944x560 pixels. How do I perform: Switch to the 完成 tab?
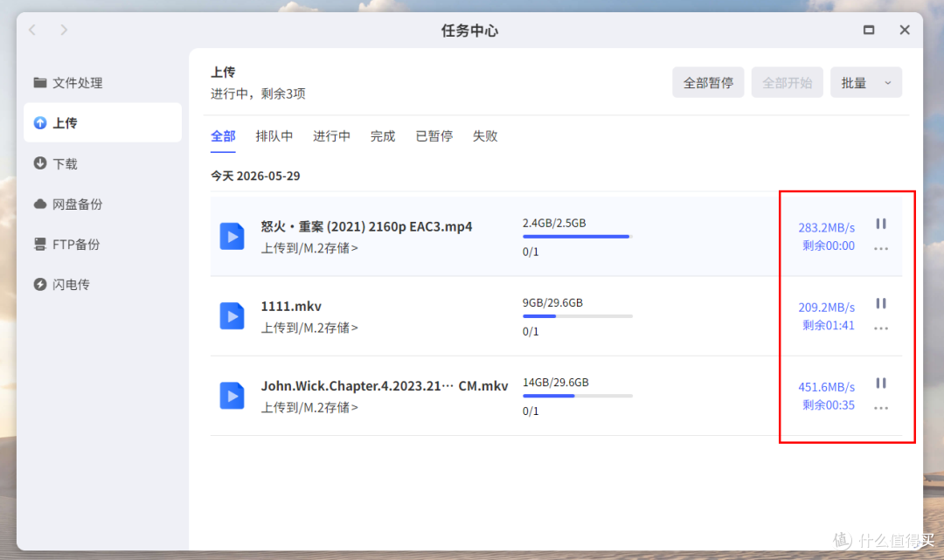click(x=382, y=136)
